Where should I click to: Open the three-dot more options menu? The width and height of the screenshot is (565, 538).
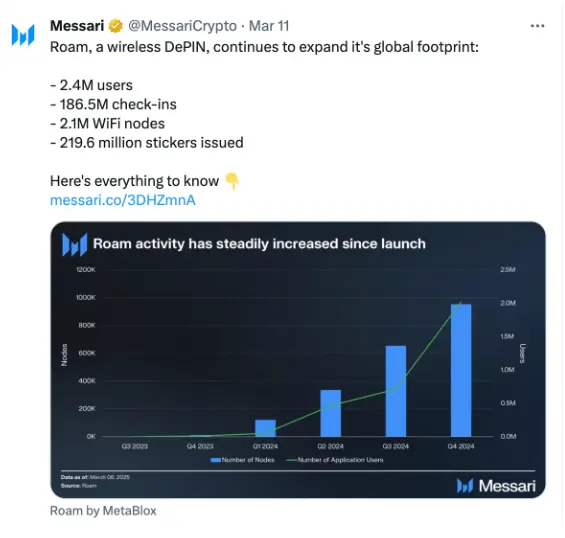pyautogui.click(x=537, y=26)
